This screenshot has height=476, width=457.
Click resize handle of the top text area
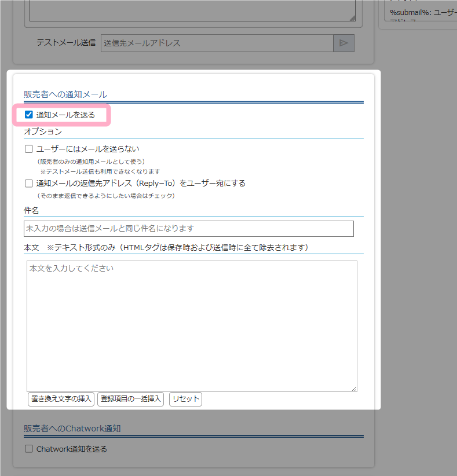(352, 19)
